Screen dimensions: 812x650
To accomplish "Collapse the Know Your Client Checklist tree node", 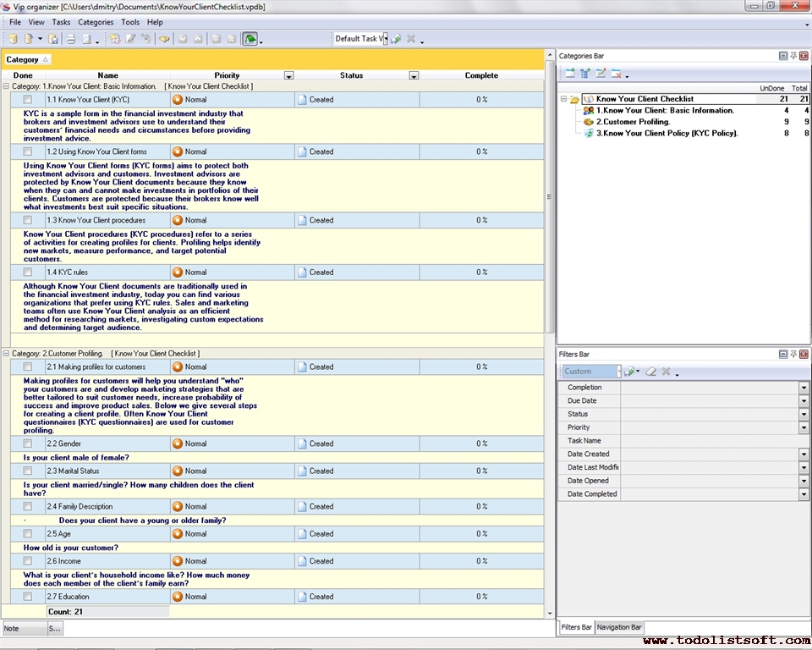I will coord(564,99).
